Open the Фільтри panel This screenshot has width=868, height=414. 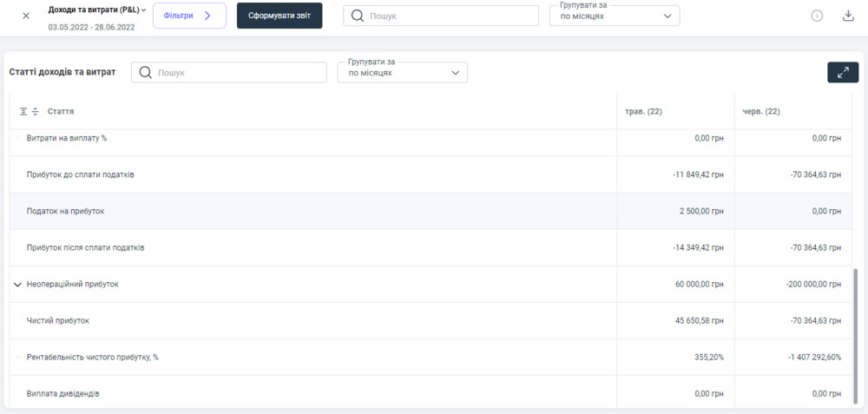[189, 16]
